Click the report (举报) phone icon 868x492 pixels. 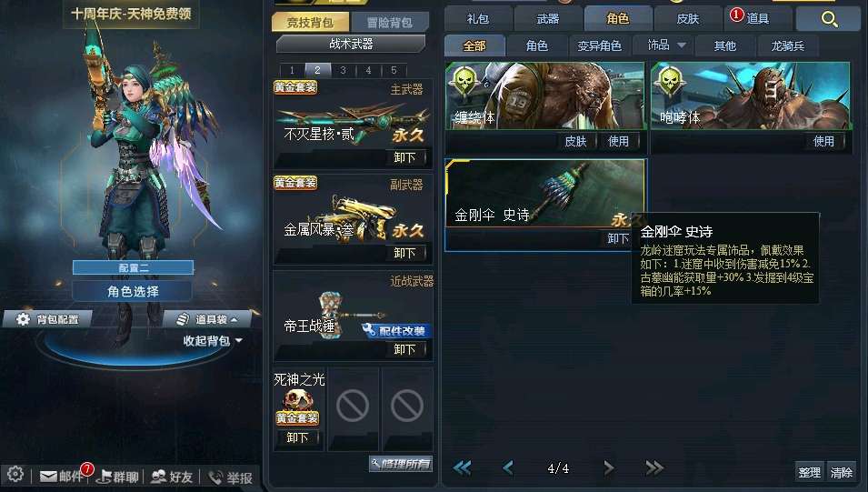215,477
